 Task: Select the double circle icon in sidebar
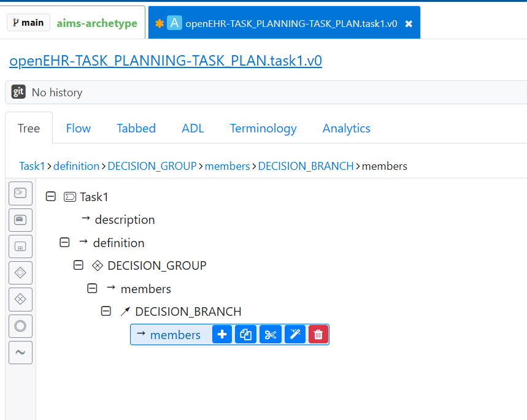(20, 326)
